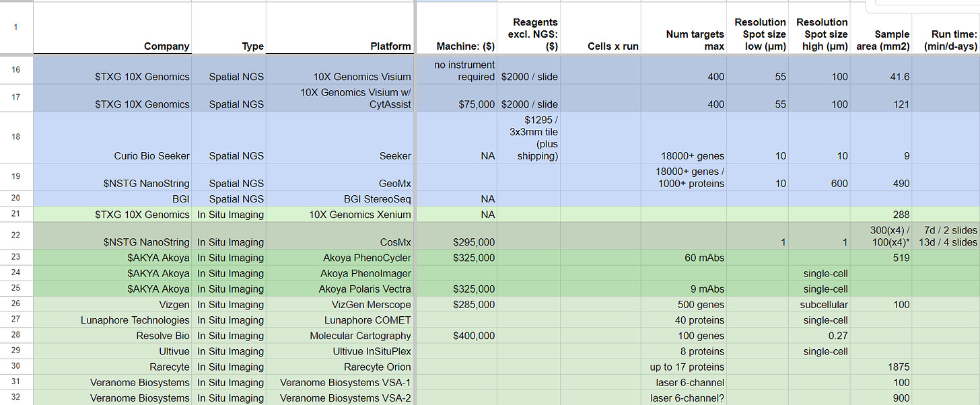Select the 'Lunaphore Technologies' company cell

[x=112, y=320]
